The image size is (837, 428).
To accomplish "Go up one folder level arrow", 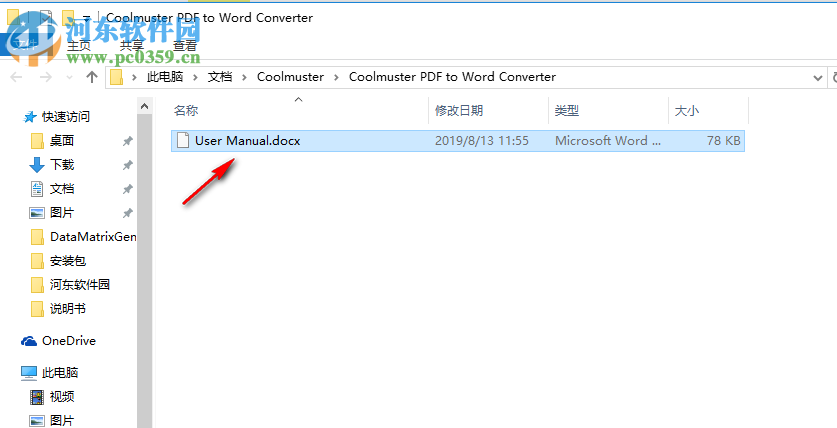I will point(92,77).
